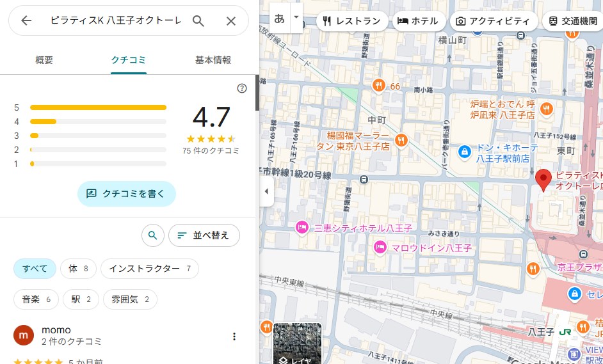Open the 並べ替え sort dropdown
The image size is (603, 364).
click(x=204, y=235)
